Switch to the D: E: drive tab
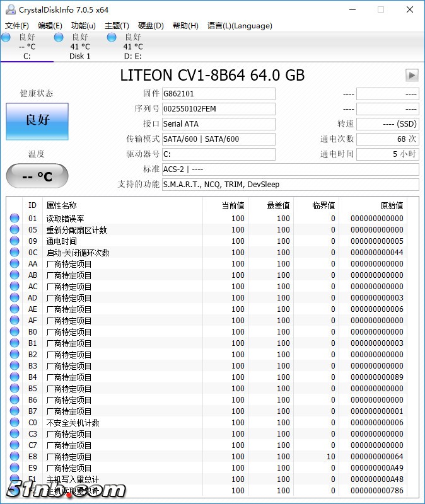This screenshot has height=504, width=425. tap(132, 47)
